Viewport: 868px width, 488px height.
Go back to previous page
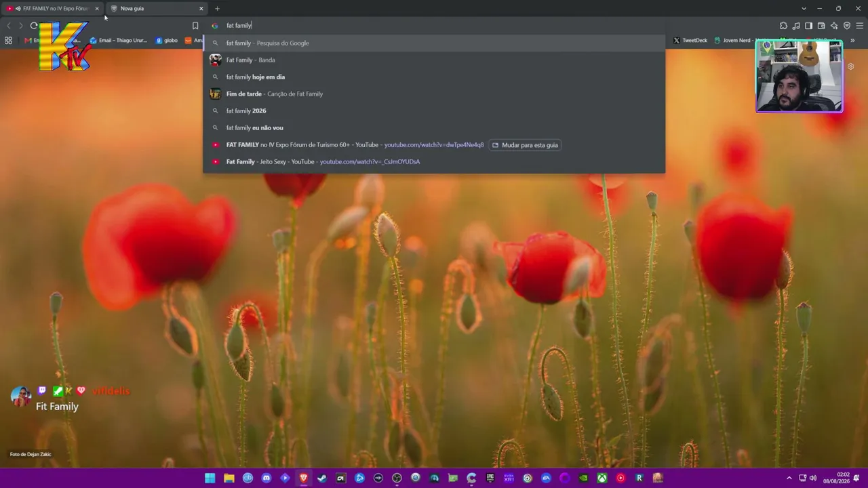tap(9, 26)
